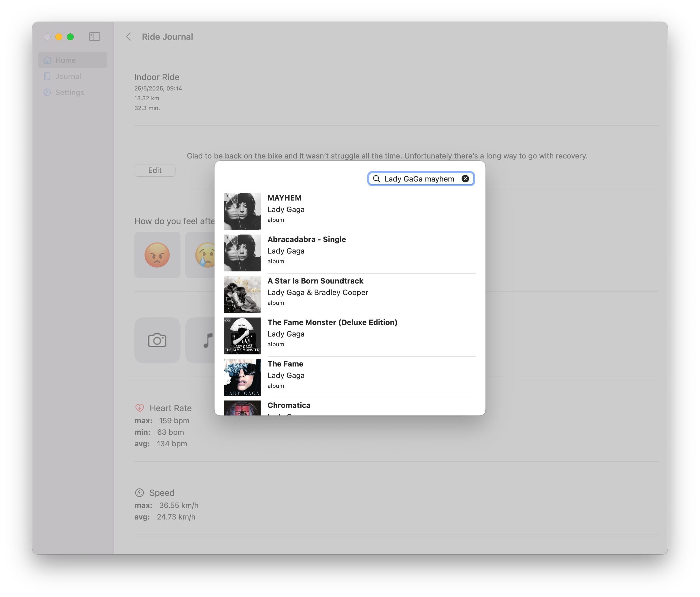The width and height of the screenshot is (700, 597).
Task: Clear the search text with the X button
Action: click(x=465, y=179)
